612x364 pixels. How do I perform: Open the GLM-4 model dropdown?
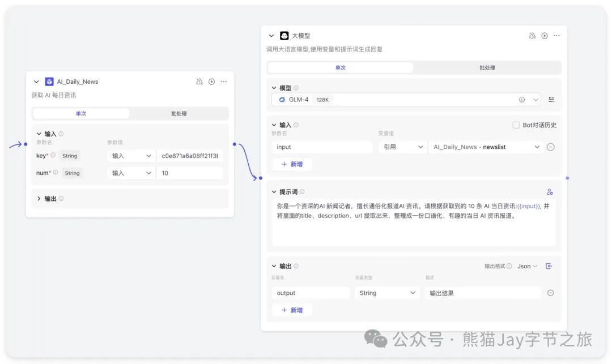coord(406,100)
